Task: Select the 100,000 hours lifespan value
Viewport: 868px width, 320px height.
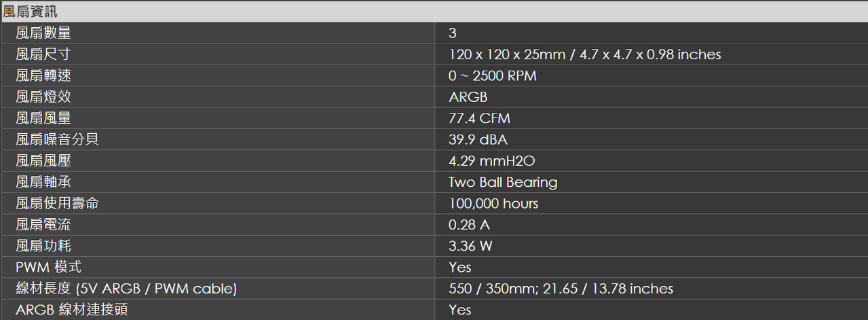Action: 493,203
